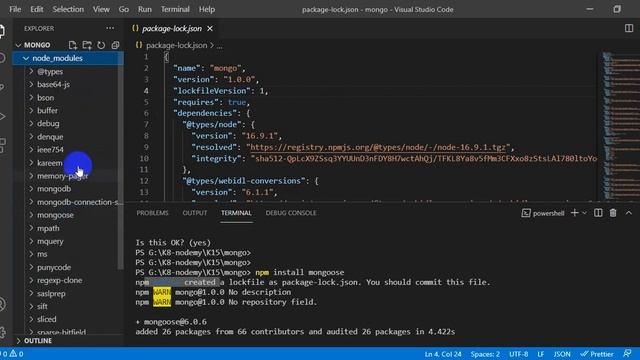The width and height of the screenshot is (640, 360).
Task: Open the Run menu
Action: tap(144, 9)
